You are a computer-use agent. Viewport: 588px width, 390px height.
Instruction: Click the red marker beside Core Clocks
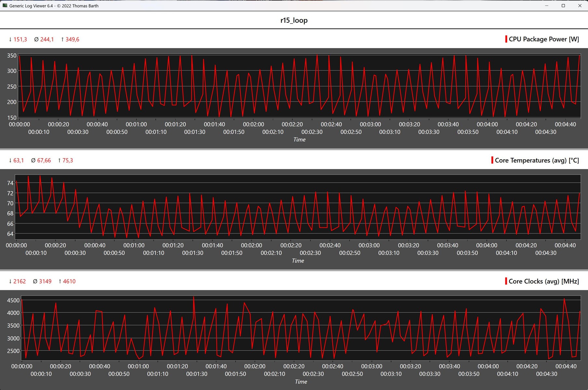pos(506,281)
